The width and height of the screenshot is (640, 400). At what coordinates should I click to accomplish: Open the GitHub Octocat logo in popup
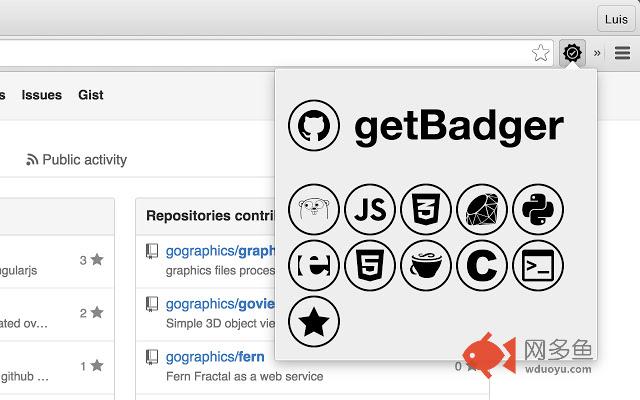314,126
